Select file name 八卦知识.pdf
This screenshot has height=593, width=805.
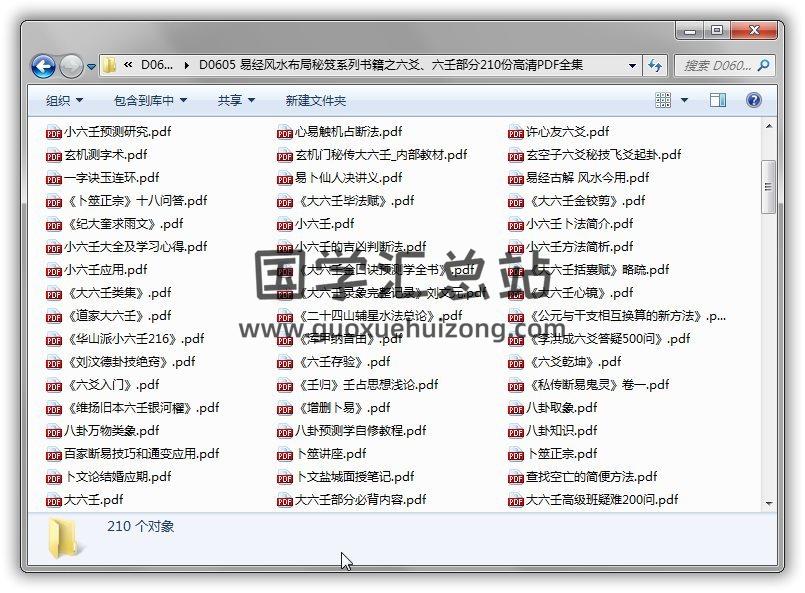562,431
